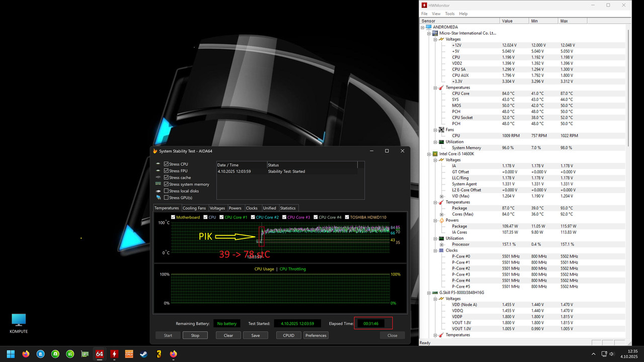Open the yellow 3 game icon on the taskbar
This screenshot has width=644, height=362.
158,354
